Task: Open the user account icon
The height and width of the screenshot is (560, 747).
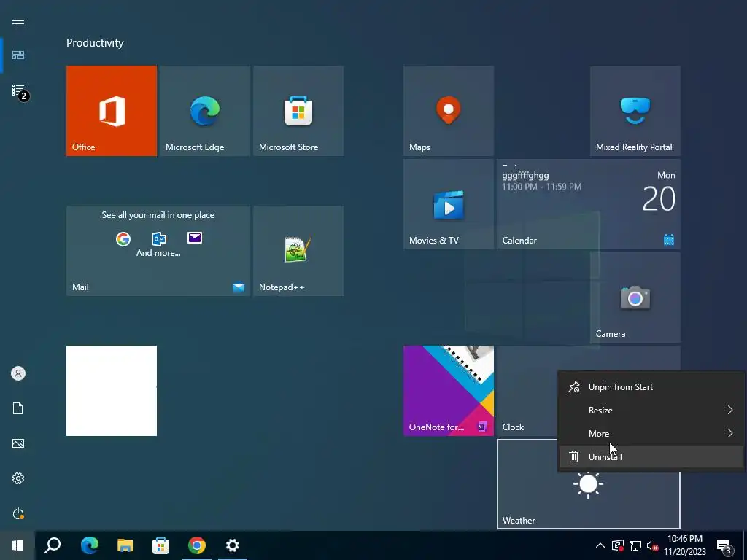Action: [18, 373]
